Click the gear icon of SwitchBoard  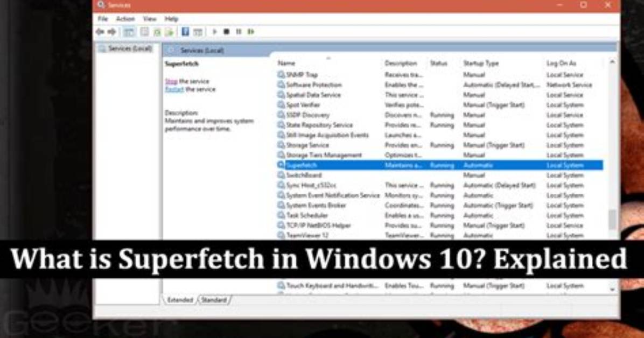(281, 175)
